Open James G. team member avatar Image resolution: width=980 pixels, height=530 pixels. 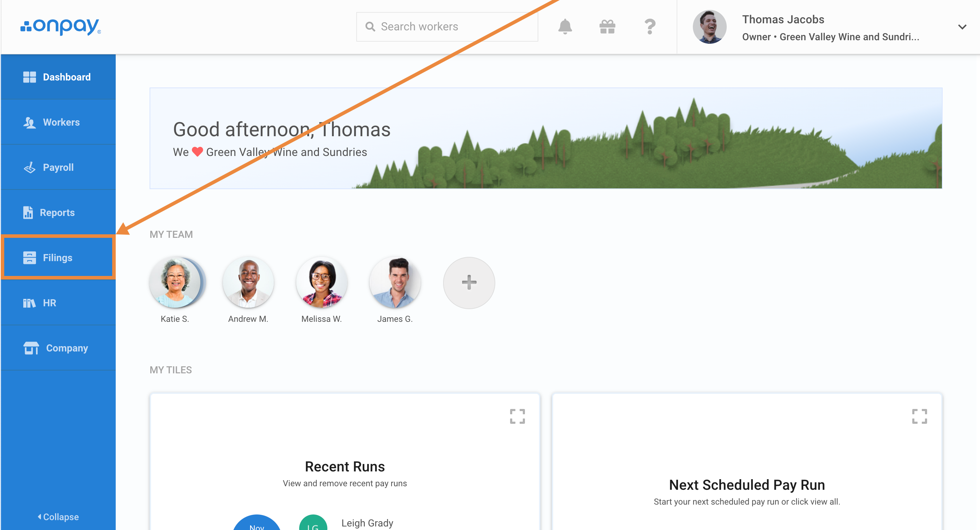click(x=395, y=282)
